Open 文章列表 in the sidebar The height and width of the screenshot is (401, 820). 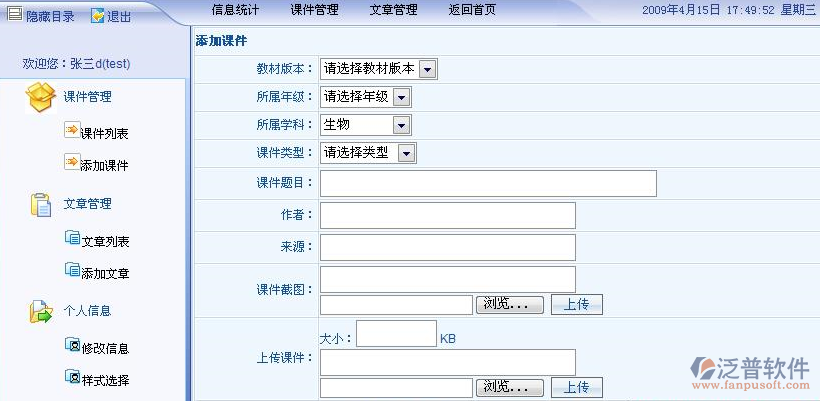tap(104, 241)
